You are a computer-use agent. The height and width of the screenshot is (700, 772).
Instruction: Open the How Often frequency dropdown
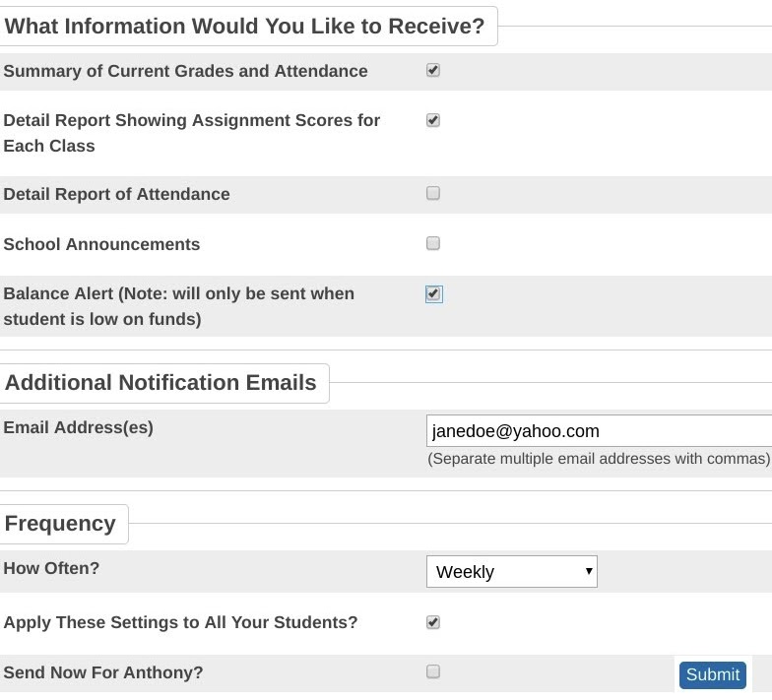click(x=512, y=571)
